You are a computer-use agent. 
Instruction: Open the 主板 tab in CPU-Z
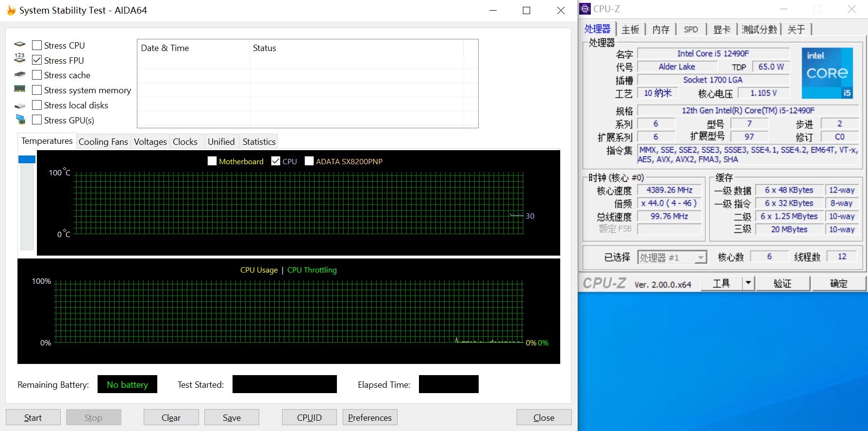[631, 29]
